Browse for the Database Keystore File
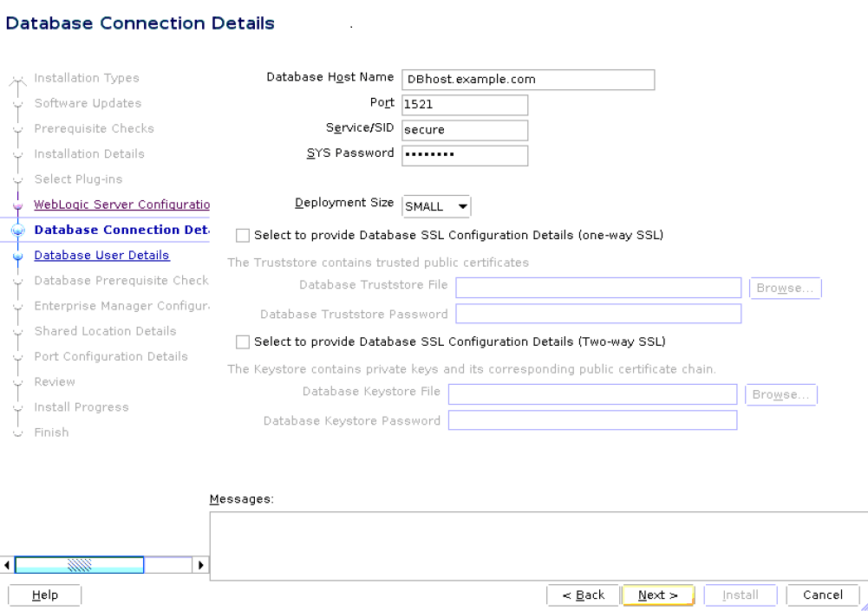 780,393
